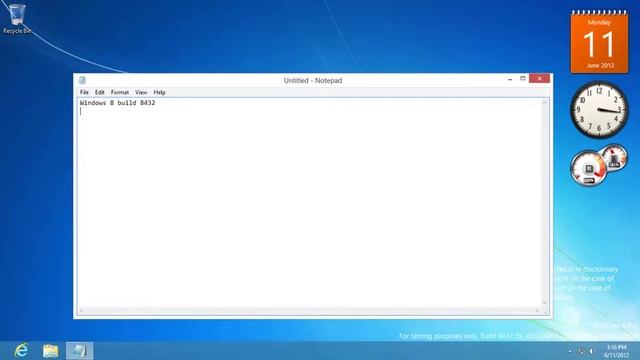This screenshot has width=640, height=360.
Task: Click the text "Windows 8 build 8432"
Action: [x=118, y=103]
